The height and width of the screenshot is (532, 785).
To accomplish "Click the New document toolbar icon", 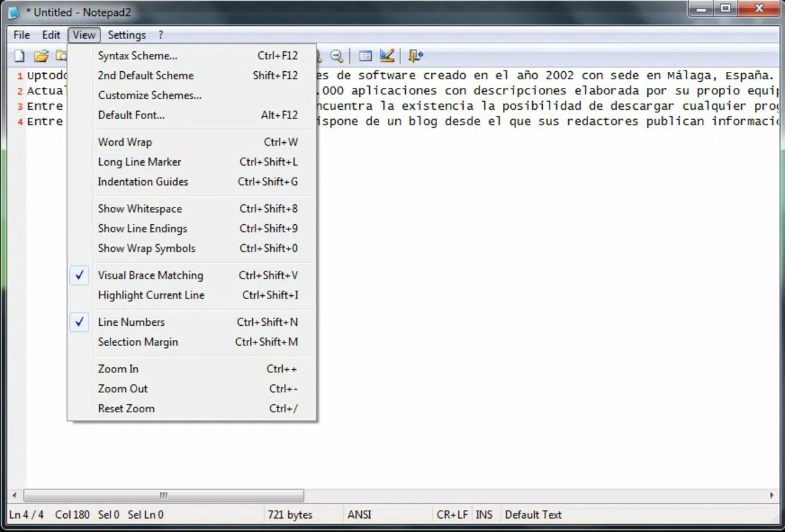I will tap(19, 56).
